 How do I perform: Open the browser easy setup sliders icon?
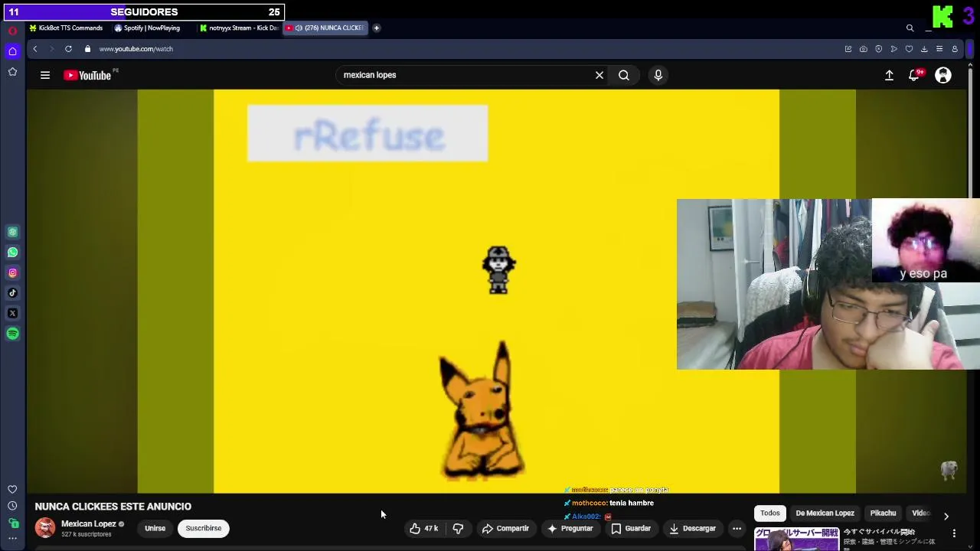pos(939,49)
